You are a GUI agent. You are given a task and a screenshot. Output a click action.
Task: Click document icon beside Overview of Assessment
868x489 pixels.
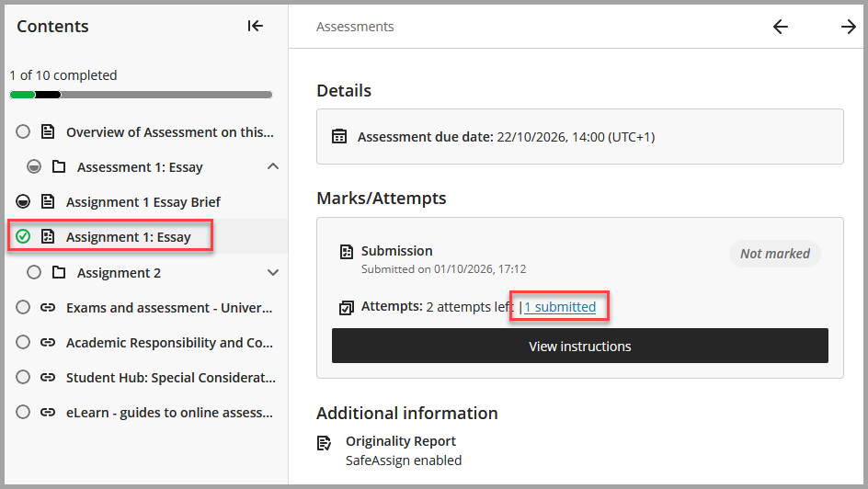[x=48, y=131]
